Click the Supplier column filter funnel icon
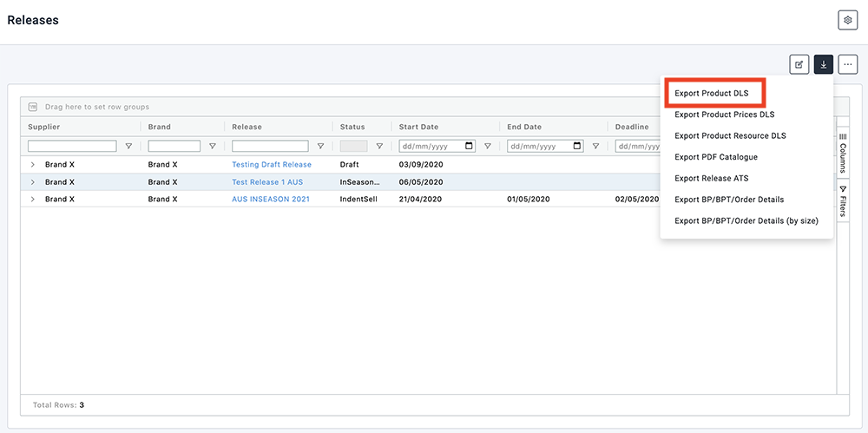The height and width of the screenshot is (433, 868). click(x=129, y=147)
